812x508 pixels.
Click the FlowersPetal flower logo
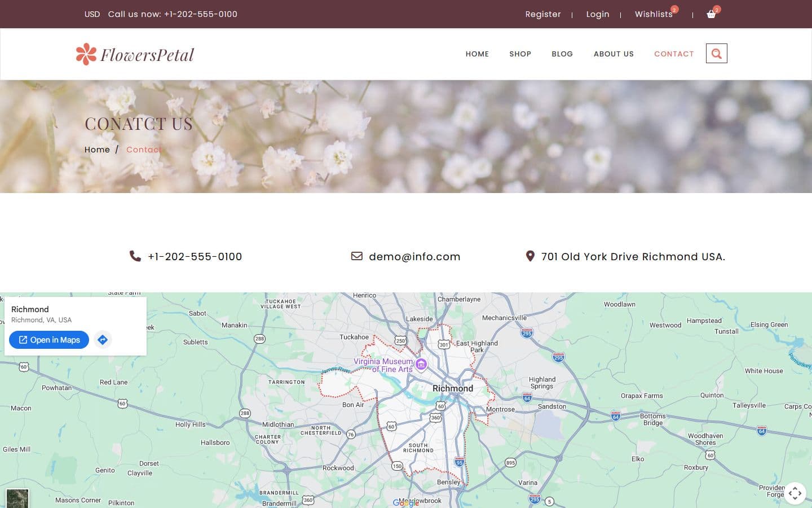click(x=135, y=54)
